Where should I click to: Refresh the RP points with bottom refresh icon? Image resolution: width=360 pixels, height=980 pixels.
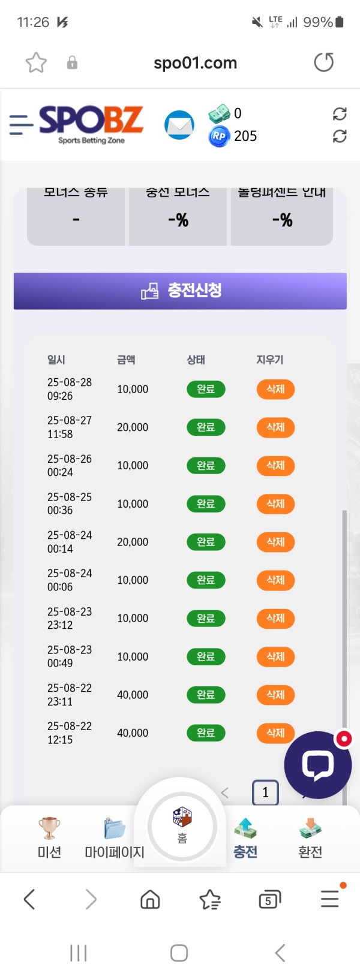tap(341, 136)
